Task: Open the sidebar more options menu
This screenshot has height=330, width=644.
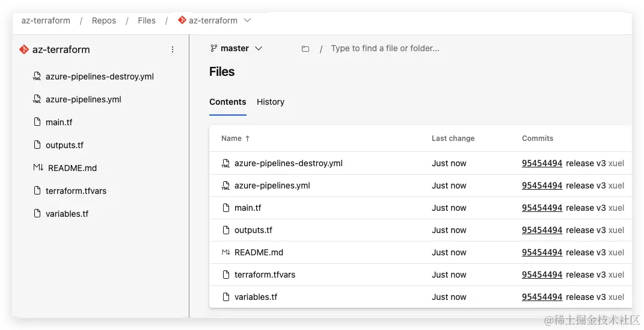Action: pos(173,49)
